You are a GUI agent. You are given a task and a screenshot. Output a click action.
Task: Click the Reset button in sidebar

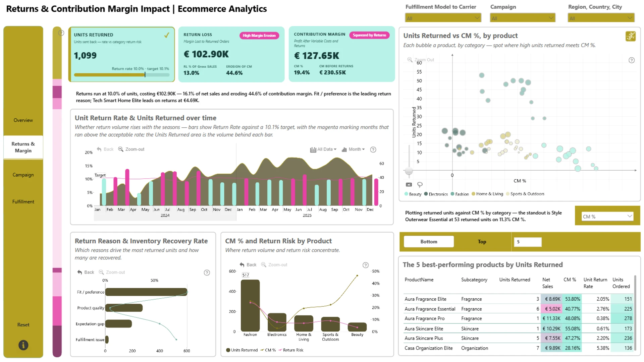click(x=23, y=325)
